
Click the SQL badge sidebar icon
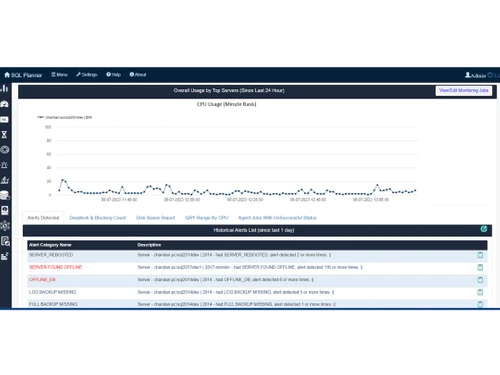(5, 119)
